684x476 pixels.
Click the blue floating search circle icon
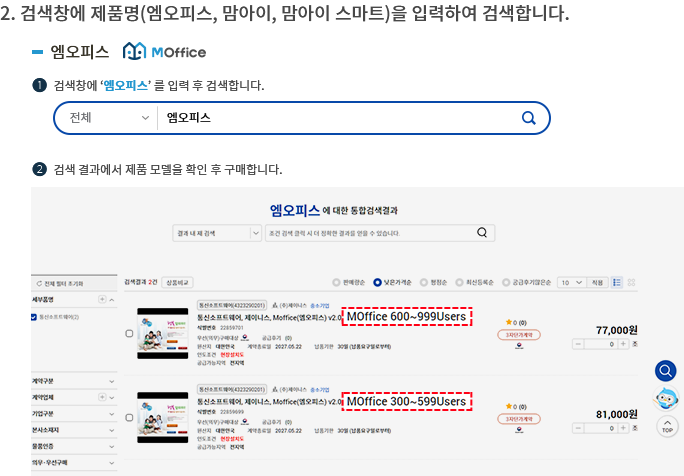(x=666, y=371)
